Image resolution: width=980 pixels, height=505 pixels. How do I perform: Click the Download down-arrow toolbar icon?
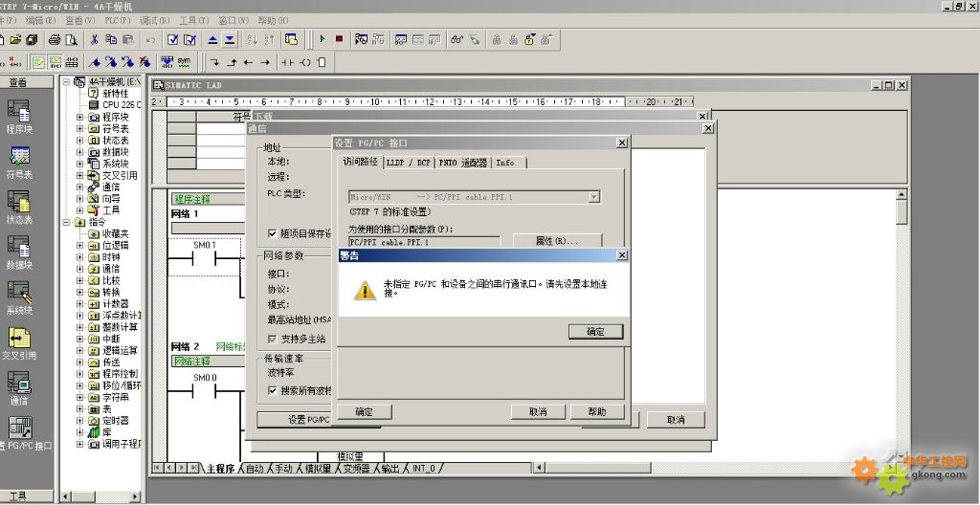point(230,40)
